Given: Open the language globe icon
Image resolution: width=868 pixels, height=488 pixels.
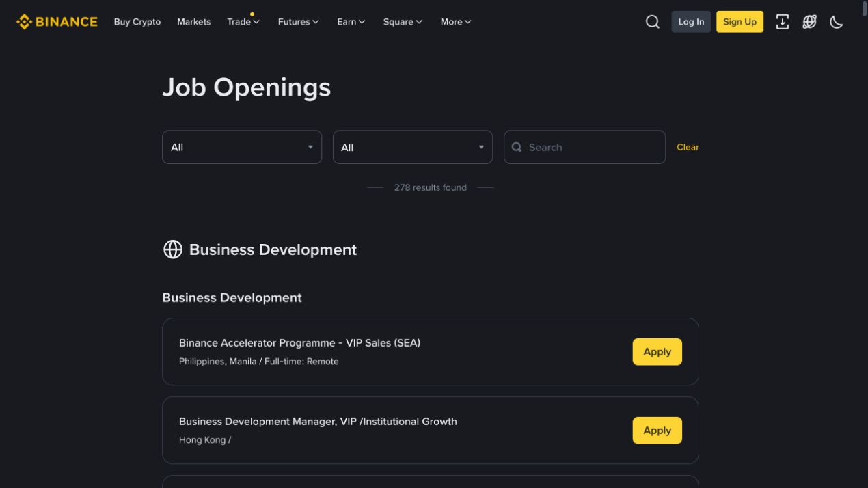Looking at the screenshot, I should coord(809,22).
